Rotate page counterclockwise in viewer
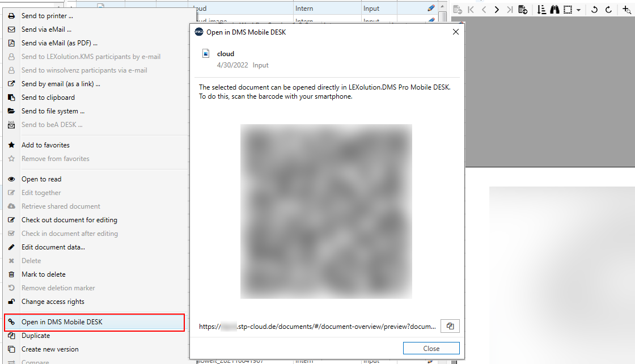This screenshot has height=364, width=635. point(595,9)
